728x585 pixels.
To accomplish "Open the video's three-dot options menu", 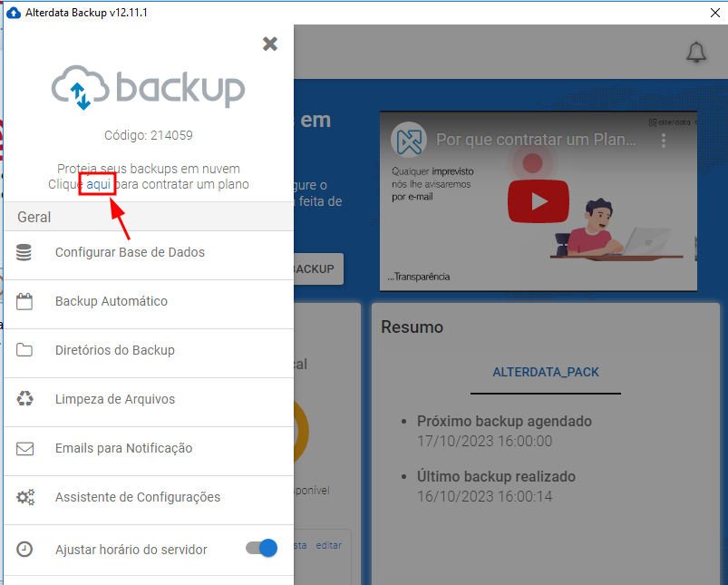I will (664, 141).
